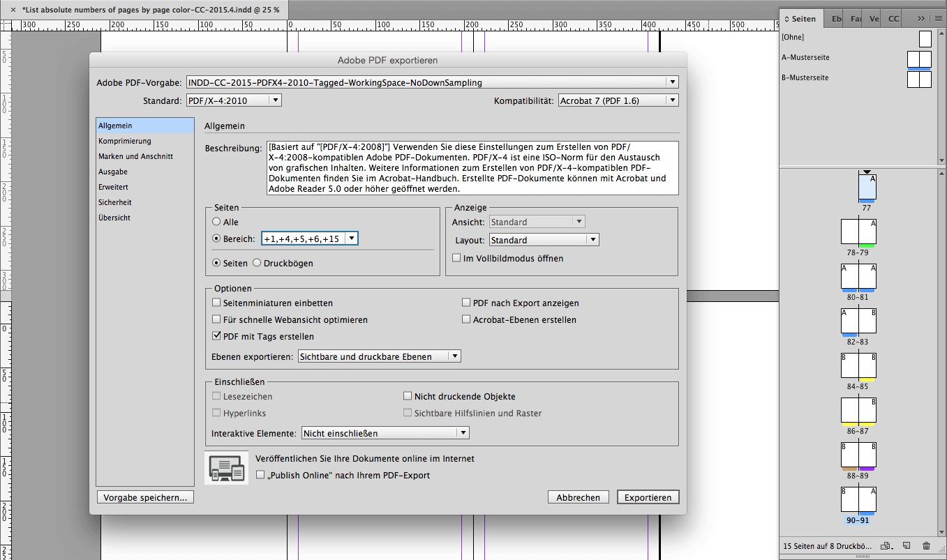The image size is (947, 560).
Task: Select Komprimierung in the export sidebar
Action: tap(145, 141)
